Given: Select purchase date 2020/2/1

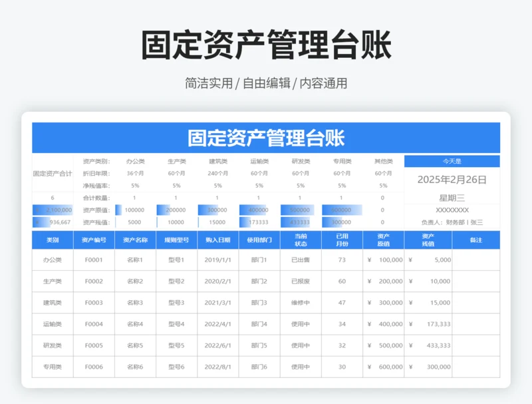Looking at the screenshot, I should (218, 282).
